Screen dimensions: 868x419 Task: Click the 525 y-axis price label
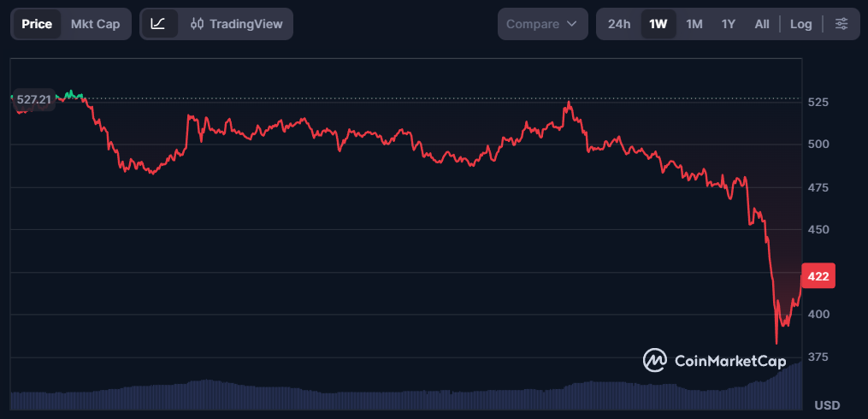pyautogui.click(x=818, y=102)
